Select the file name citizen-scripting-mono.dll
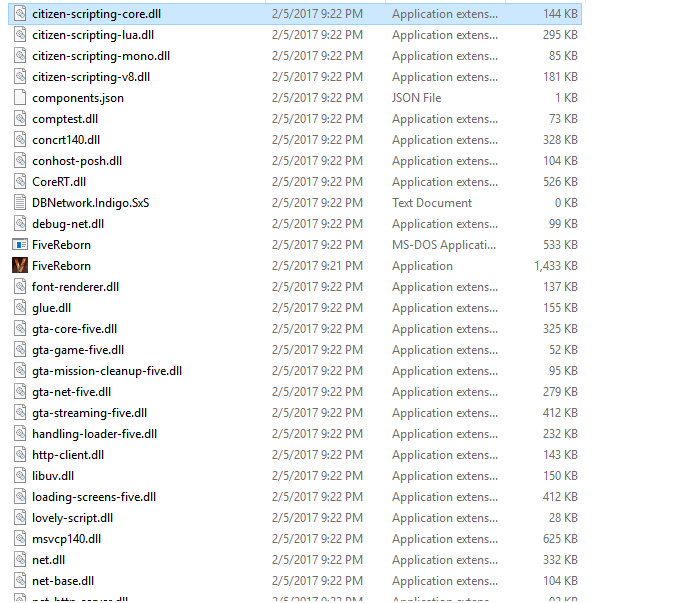The height and width of the screenshot is (603, 700). click(101, 56)
